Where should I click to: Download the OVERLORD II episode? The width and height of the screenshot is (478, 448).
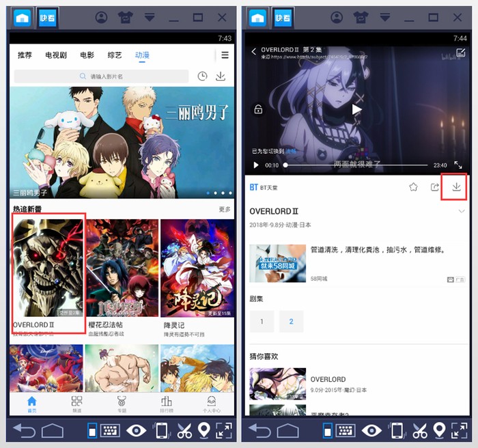click(x=456, y=186)
